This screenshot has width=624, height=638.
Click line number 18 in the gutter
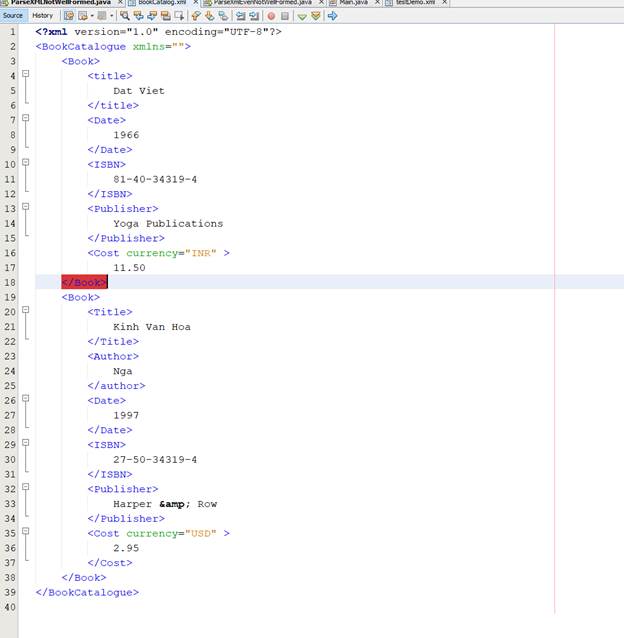click(x=10, y=282)
